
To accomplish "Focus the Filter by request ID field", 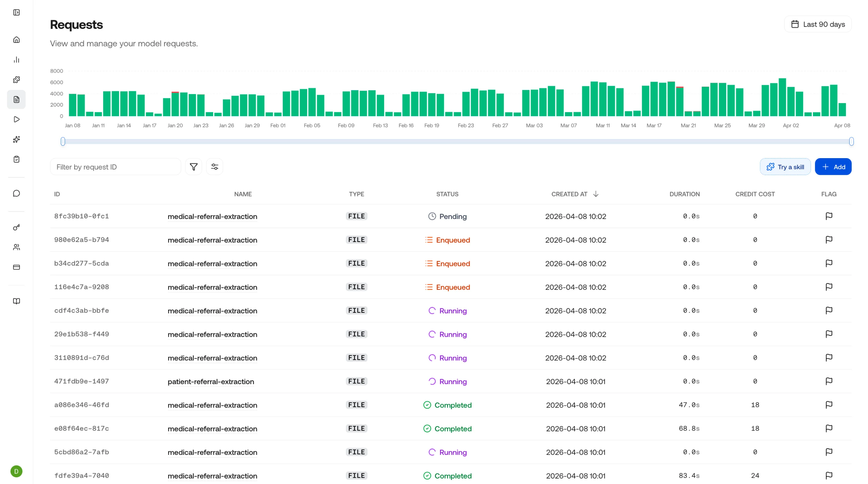I will pyautogui.click(x=115, y=167).
